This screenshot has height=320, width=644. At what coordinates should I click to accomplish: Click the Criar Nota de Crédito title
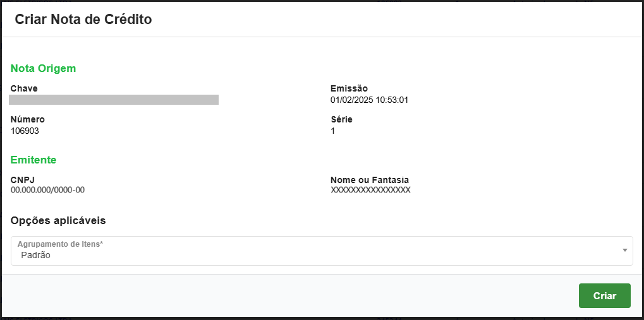point(83,20)
